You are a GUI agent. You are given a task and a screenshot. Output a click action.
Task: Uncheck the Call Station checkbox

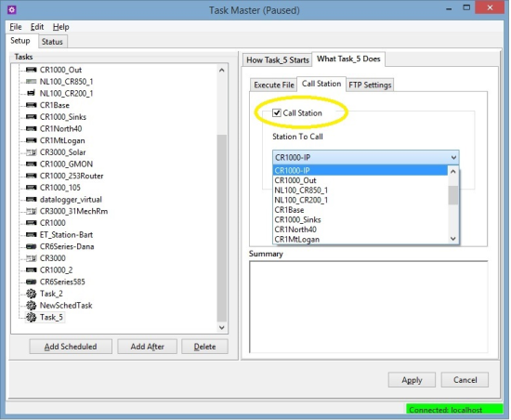[x=277, y=112]
